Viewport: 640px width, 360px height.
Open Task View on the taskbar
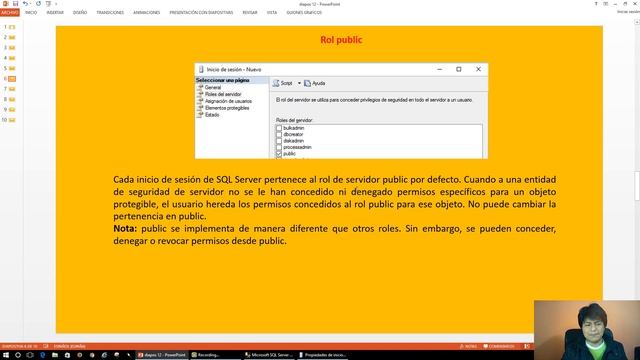click(30, 355)
